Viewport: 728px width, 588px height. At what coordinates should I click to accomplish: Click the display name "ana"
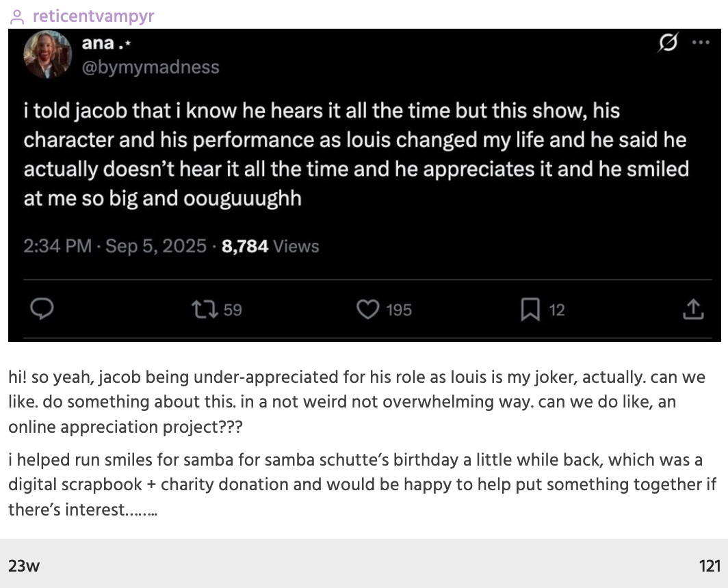pyautogui.click(x=98, y=45)
